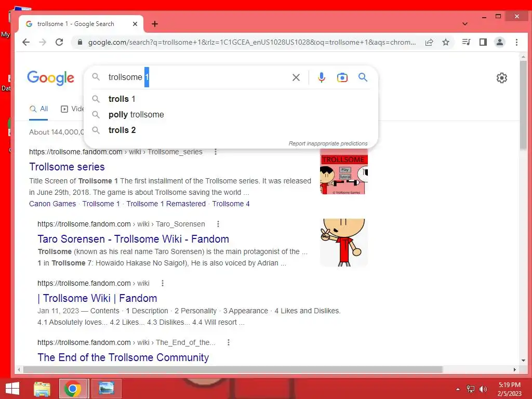Expand the tab search chevron

pos(465,24)
